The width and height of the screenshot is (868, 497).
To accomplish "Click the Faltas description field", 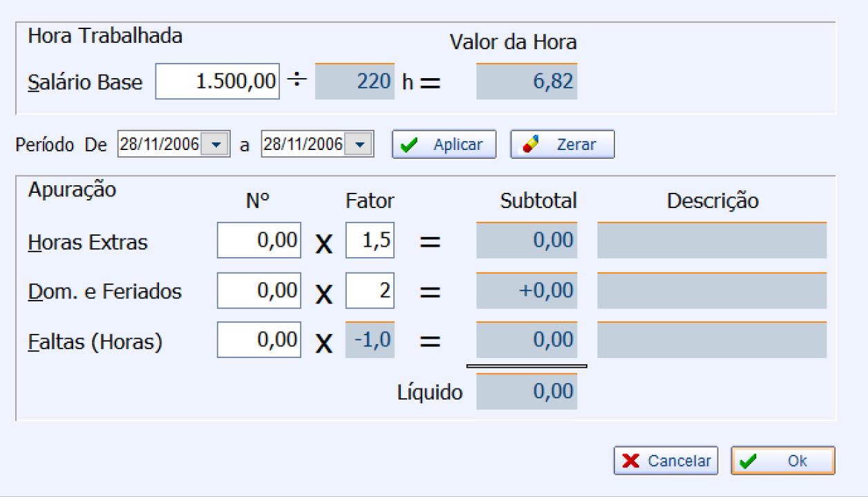I will (712, 340).
